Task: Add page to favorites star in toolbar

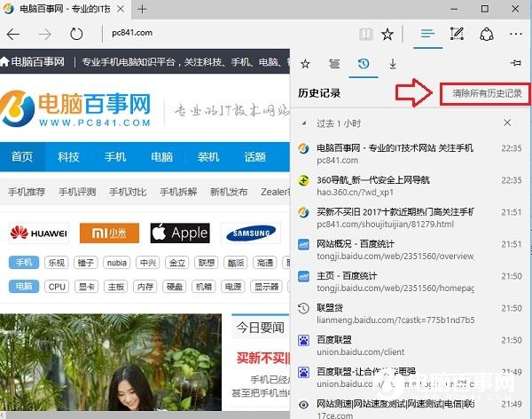Action: [387, 34]
